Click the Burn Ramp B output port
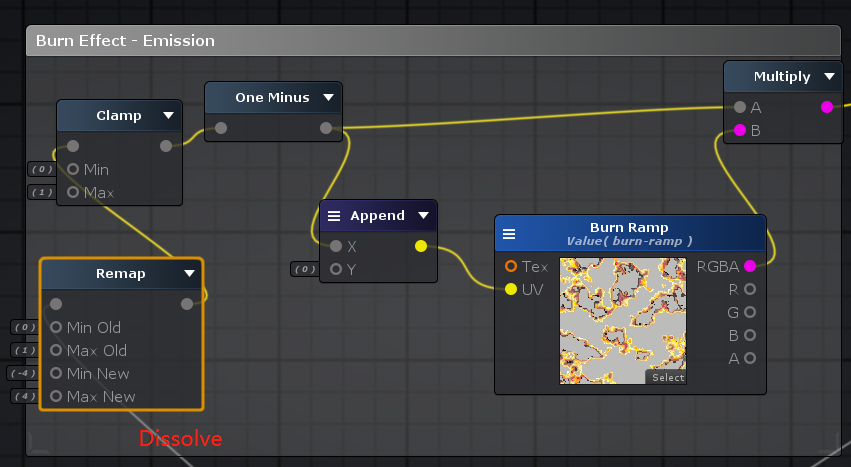The width and height of the screenshot is (851, 467). coord(750,335)
